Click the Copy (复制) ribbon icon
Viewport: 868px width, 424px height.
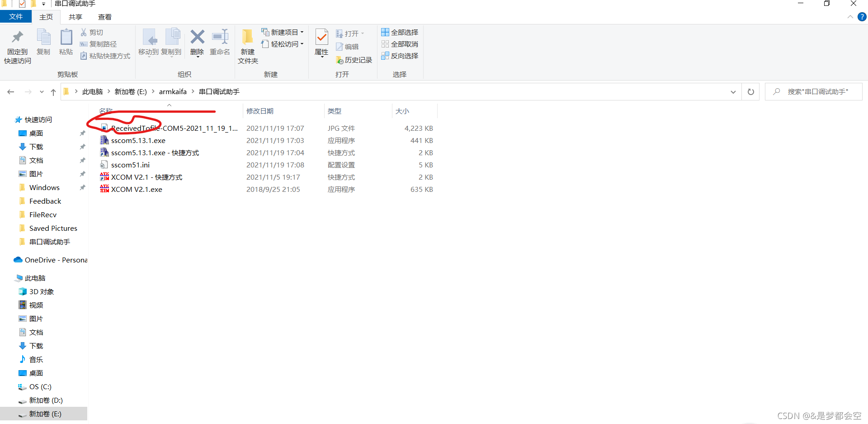[43, 37]
